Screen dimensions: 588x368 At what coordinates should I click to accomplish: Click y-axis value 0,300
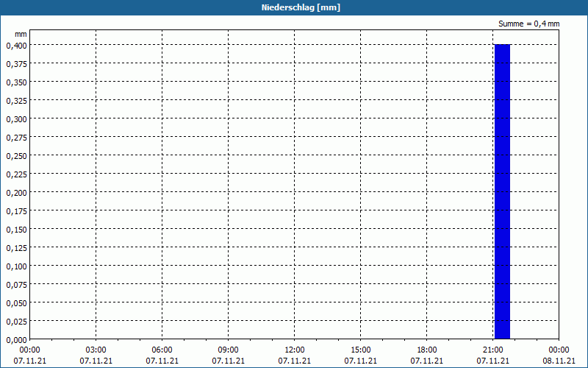coord(16,119)
